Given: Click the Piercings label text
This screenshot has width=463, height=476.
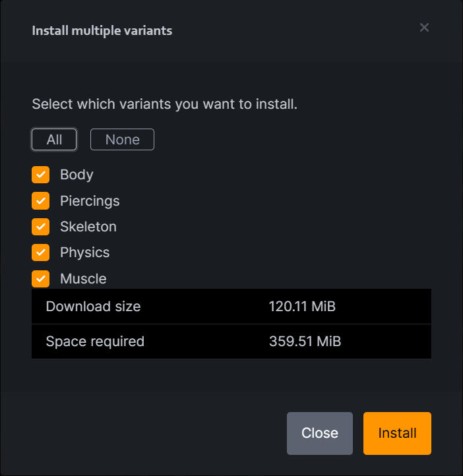Looking at the screenshot, I should point(90,200).
